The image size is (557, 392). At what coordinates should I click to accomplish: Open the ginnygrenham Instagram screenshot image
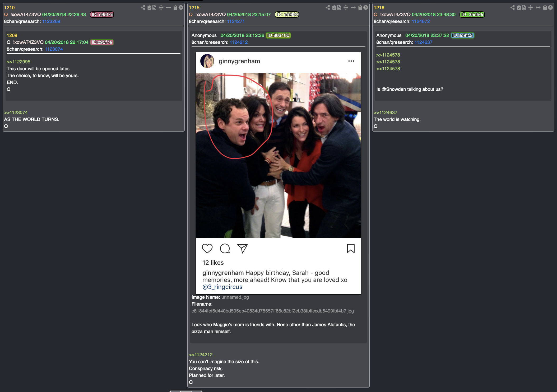click(278, 173)
